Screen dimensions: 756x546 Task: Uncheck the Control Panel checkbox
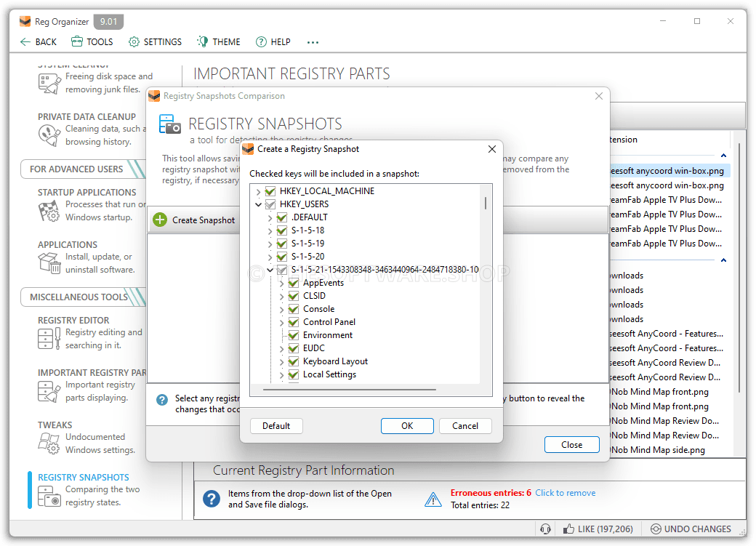(293, 322)
